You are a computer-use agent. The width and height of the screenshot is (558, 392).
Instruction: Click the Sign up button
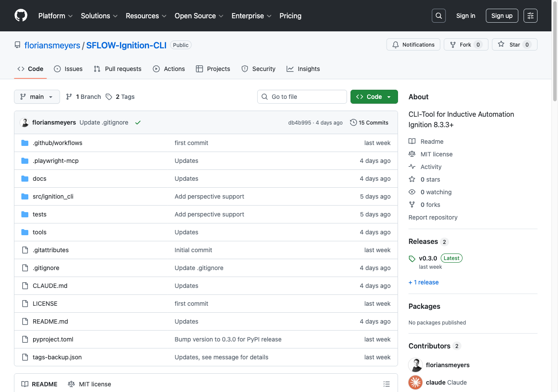coord(502,16)
